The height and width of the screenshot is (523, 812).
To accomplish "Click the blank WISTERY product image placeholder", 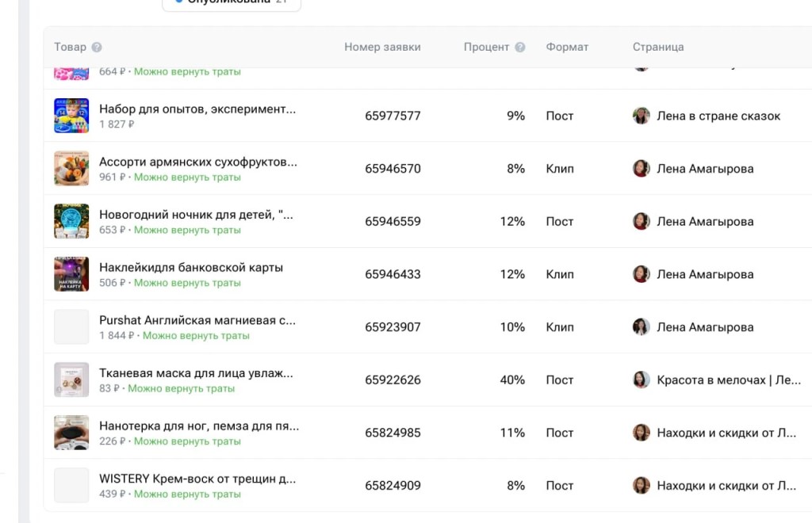I will click(x=71, y=485).
